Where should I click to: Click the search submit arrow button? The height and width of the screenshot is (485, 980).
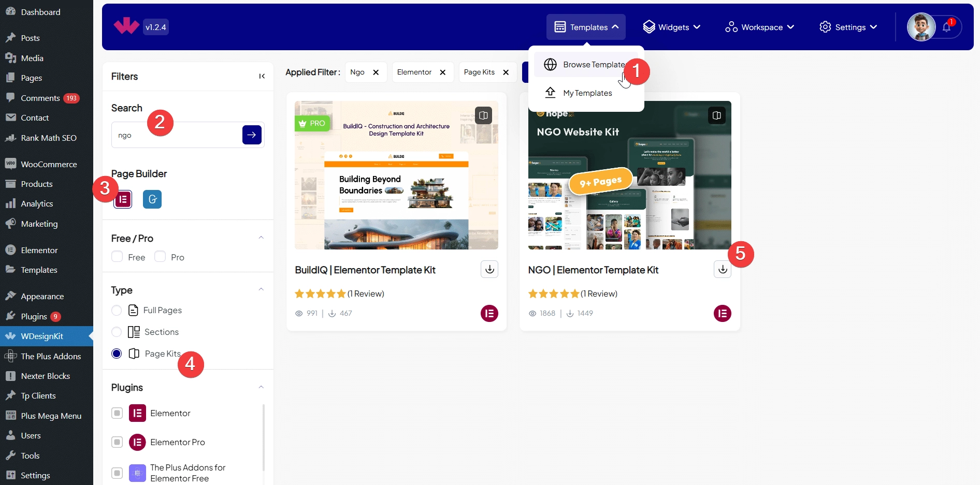(x=252, y=135)
